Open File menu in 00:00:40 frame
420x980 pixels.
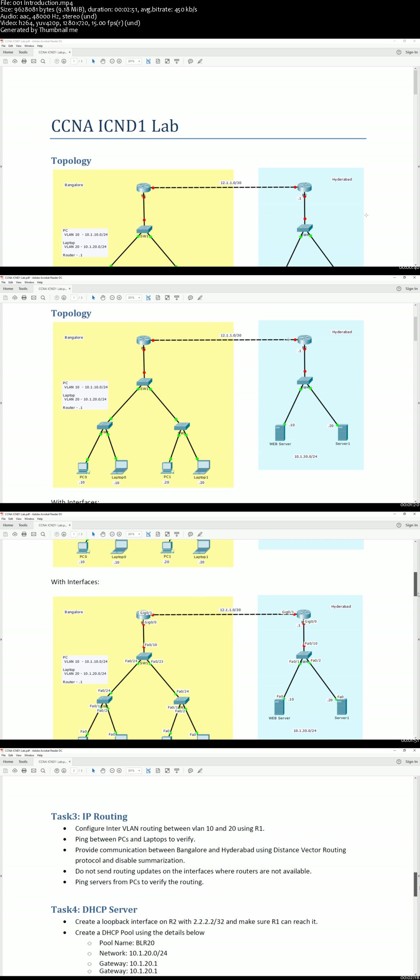(3, 46)
